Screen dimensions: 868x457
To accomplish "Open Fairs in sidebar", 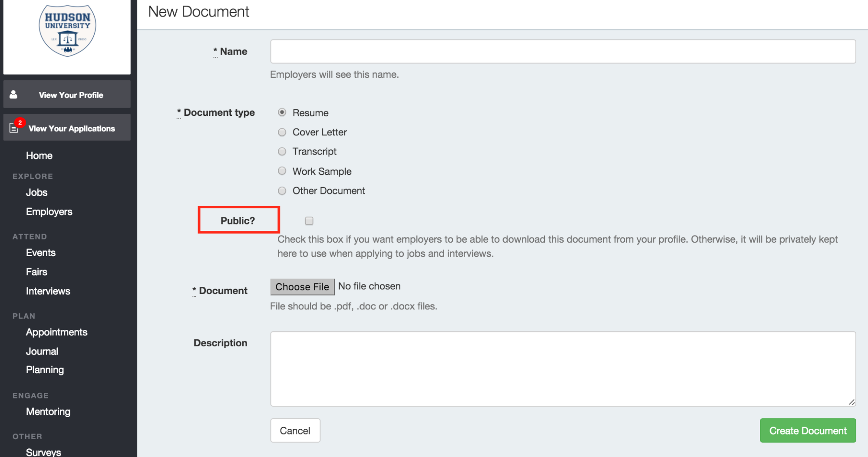I will tap(36, 272).
